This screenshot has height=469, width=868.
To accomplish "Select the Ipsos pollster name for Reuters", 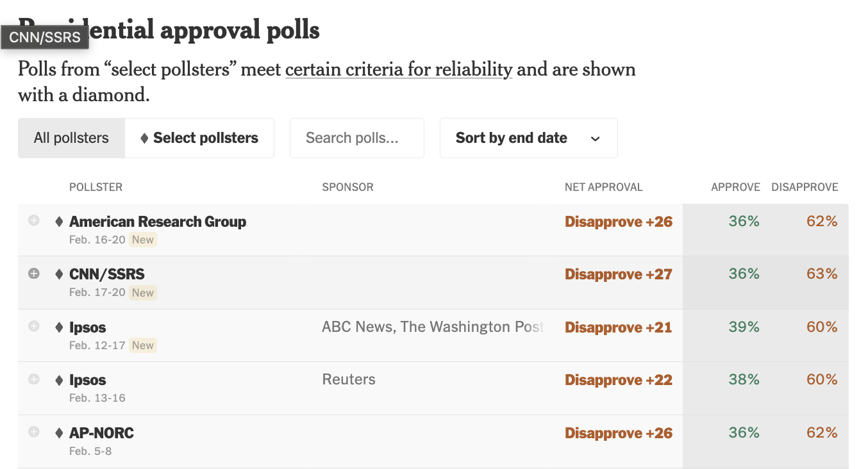I will click(x=88, y=380).
